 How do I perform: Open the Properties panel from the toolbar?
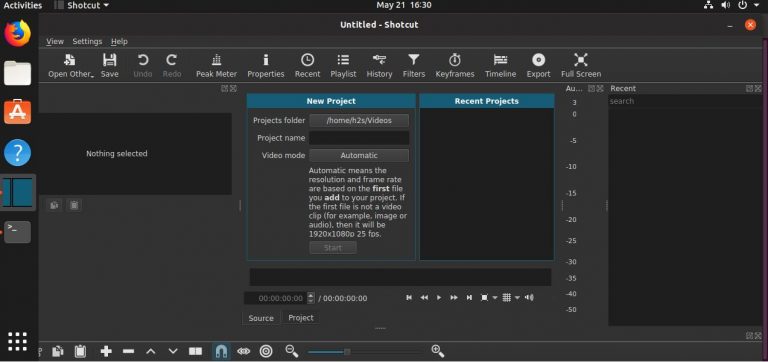pos(265,66)
